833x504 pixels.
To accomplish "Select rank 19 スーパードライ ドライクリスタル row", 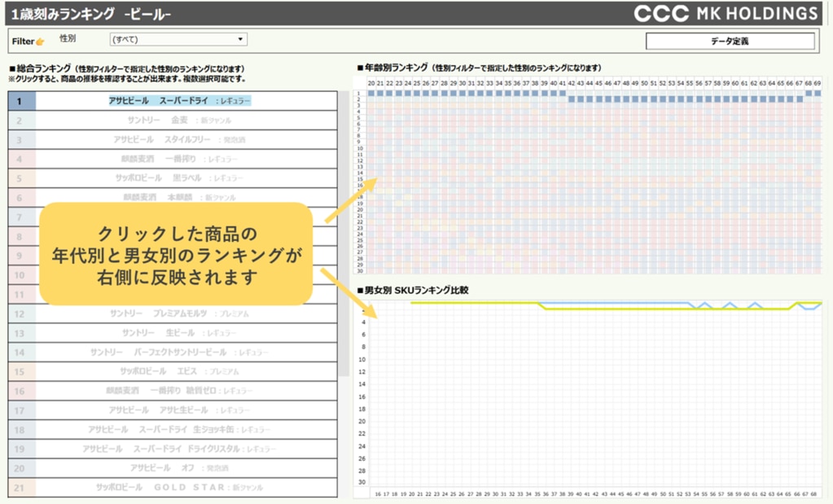I will click(x=173, y=449).
